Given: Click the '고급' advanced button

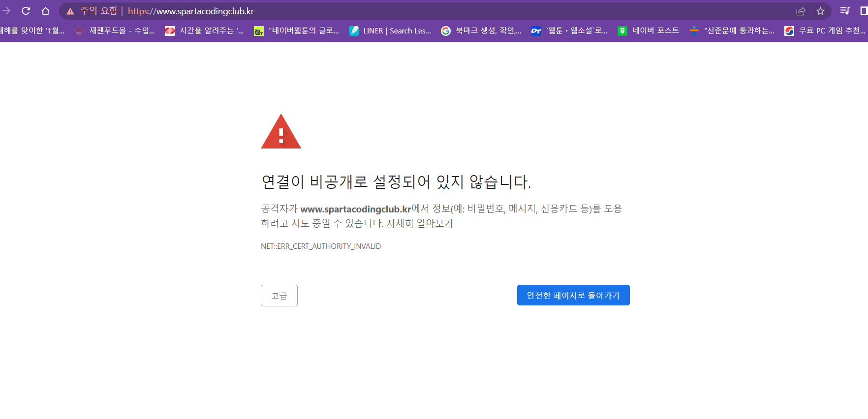Looking at the screenshot, I should 279,296.
